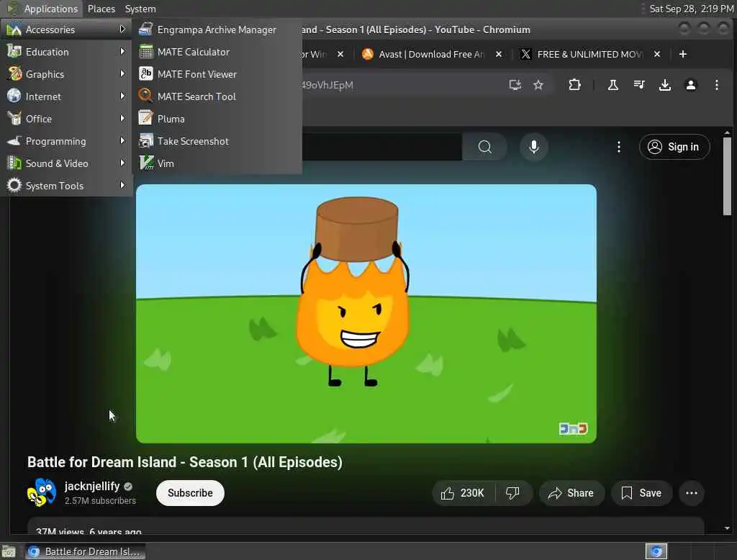The height and width of the screenshot is (560, 737).
Task: Close the FREE & UNLIMITED MOV tab
Action: [x=657, y=54]
